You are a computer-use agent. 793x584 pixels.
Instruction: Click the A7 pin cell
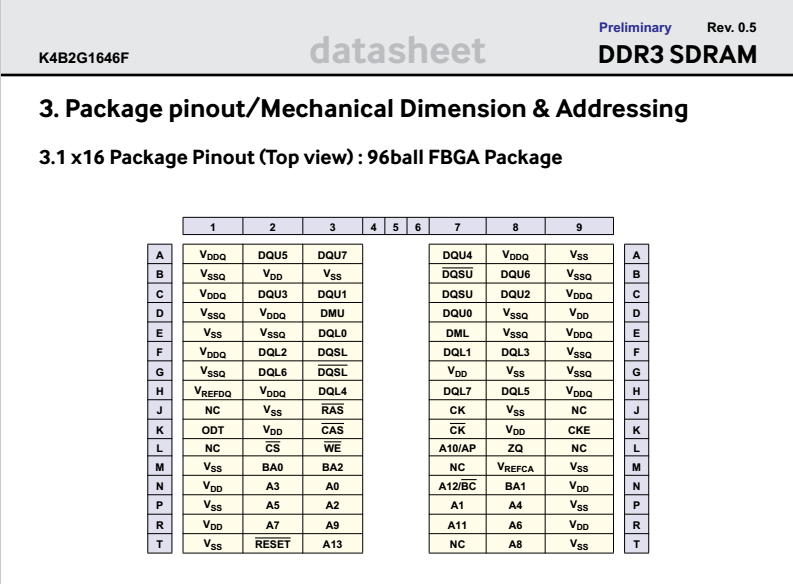pyautogui.click(x=273, y=525)
